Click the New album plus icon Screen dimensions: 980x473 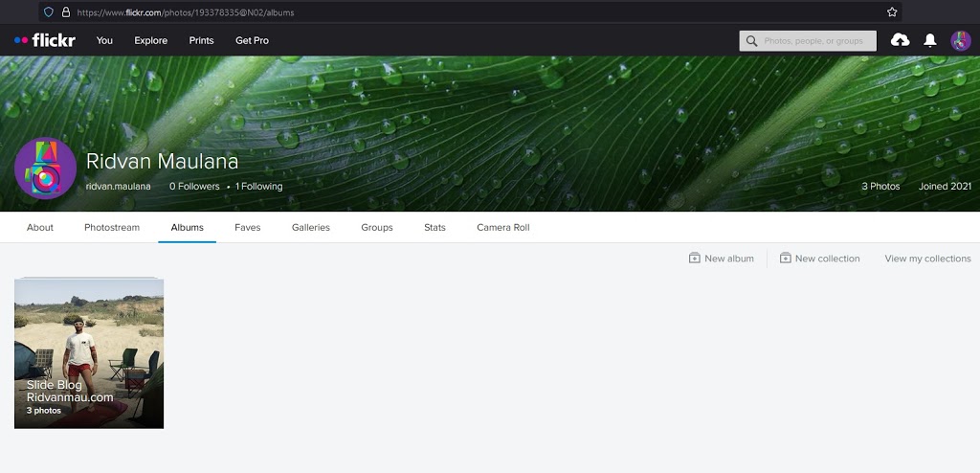click(695, 259)
